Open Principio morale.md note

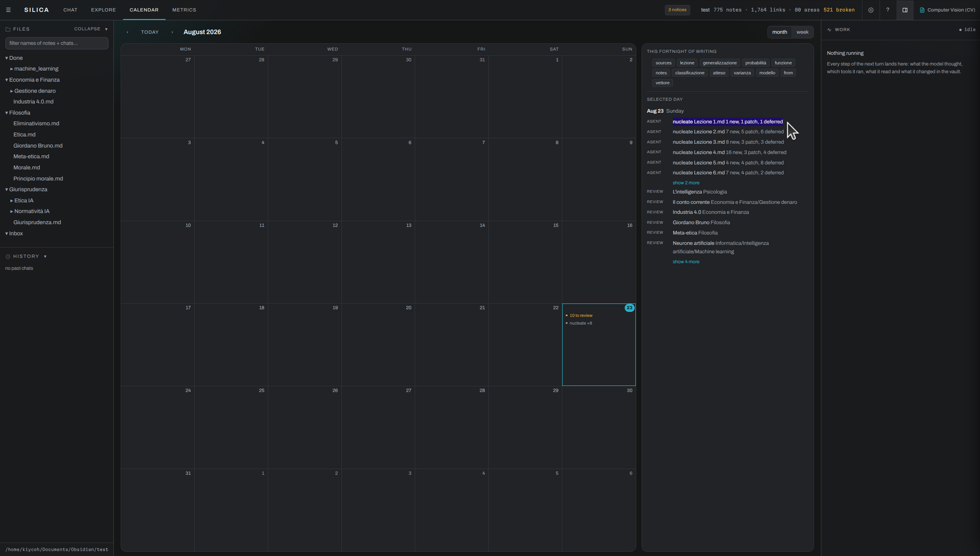[x=38, y=179]
